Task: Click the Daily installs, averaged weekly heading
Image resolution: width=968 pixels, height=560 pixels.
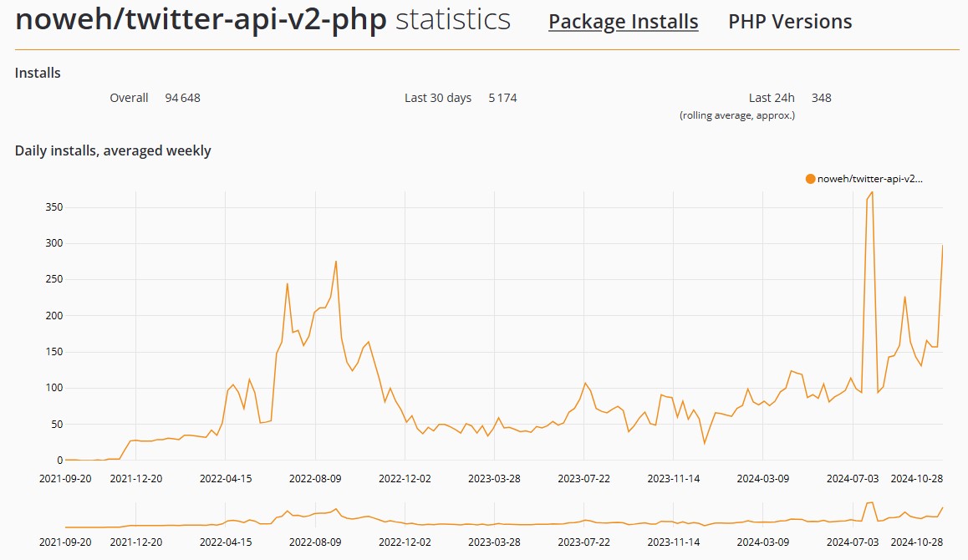Action: [113, 150]
